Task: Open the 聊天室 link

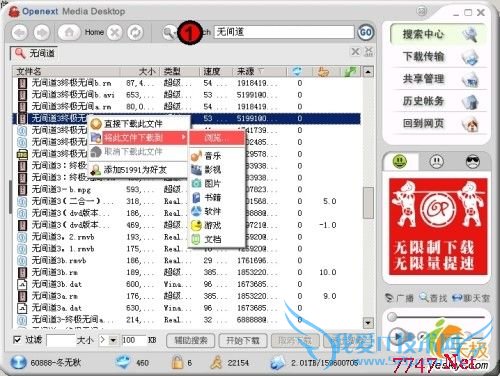Action: (470, 298)
